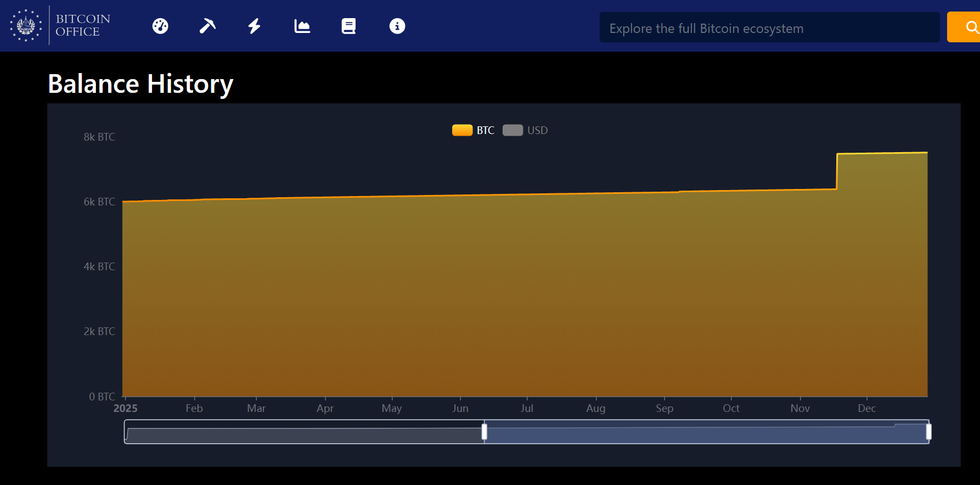
Task: Click the gray USD legend swatch
Action: click(512, 130)
